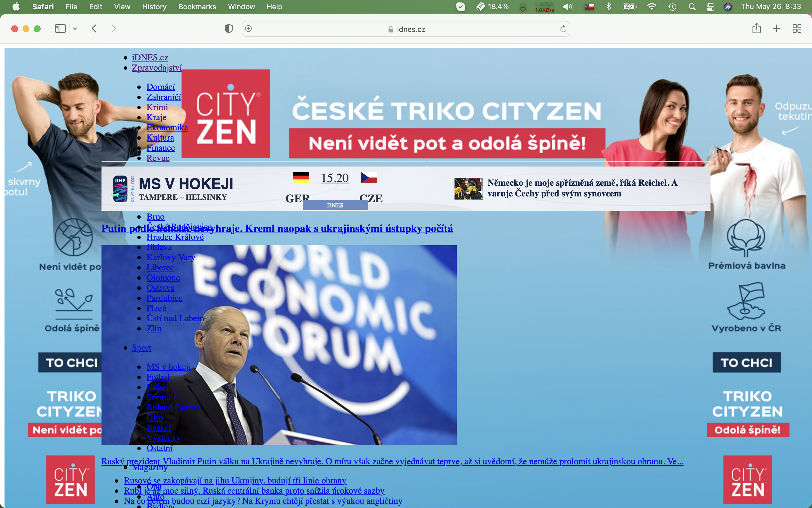Click the battery charging icon
Screen dimensions: 812x508
[629, 7]
